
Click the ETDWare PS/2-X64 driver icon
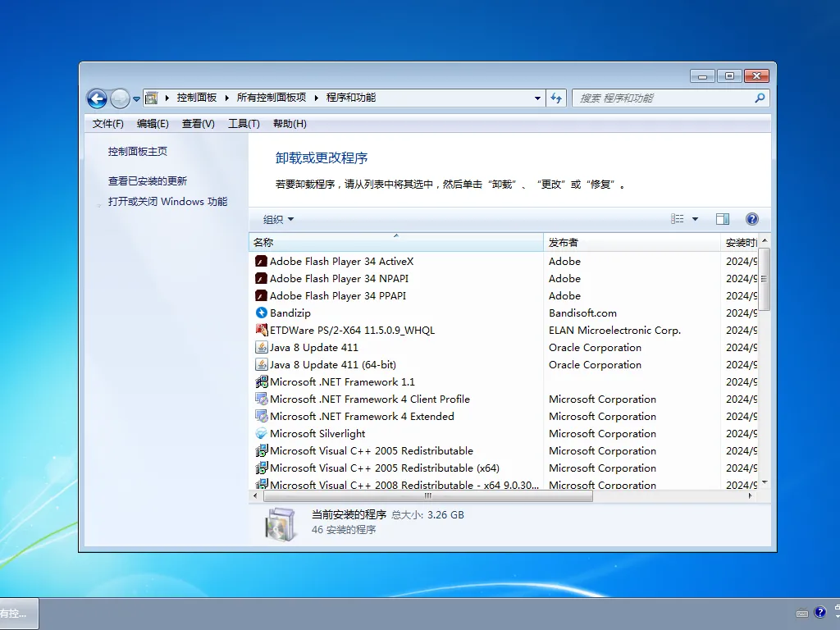tap(262, 330)
